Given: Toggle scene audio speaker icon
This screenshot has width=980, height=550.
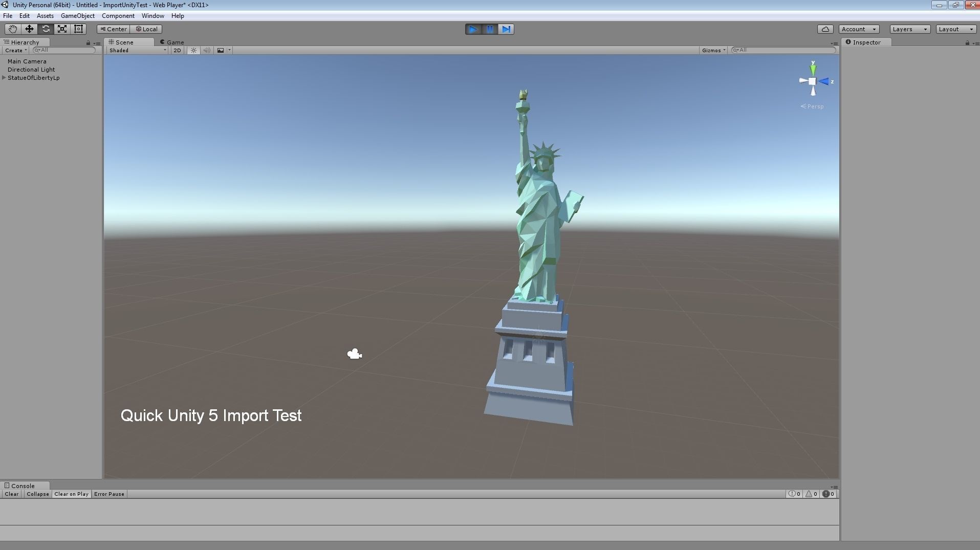Looking at the screenshot, I should (x=207, y=50).
